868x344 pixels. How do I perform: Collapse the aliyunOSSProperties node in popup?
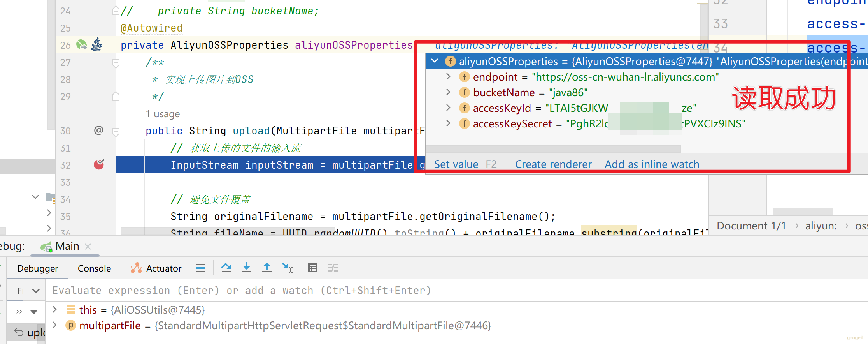pos(435,61)
